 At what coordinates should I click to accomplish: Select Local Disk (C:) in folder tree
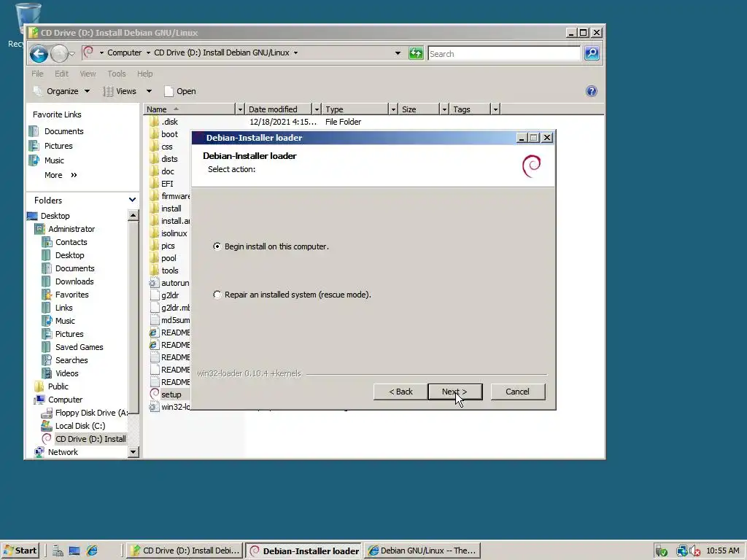point(74,426)
